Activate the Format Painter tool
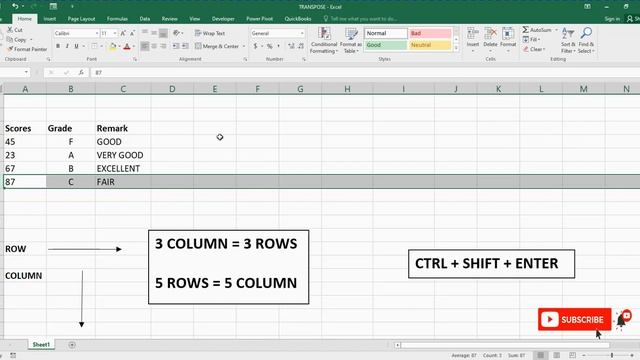This screenshot has height=360, width=640. click(x=27, y=49)
